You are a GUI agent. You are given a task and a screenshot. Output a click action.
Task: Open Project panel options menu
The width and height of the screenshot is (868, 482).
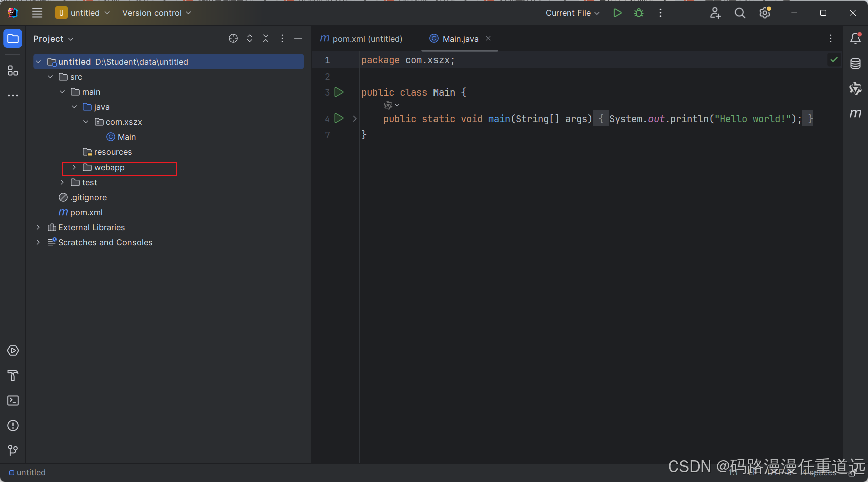point(282,39)
